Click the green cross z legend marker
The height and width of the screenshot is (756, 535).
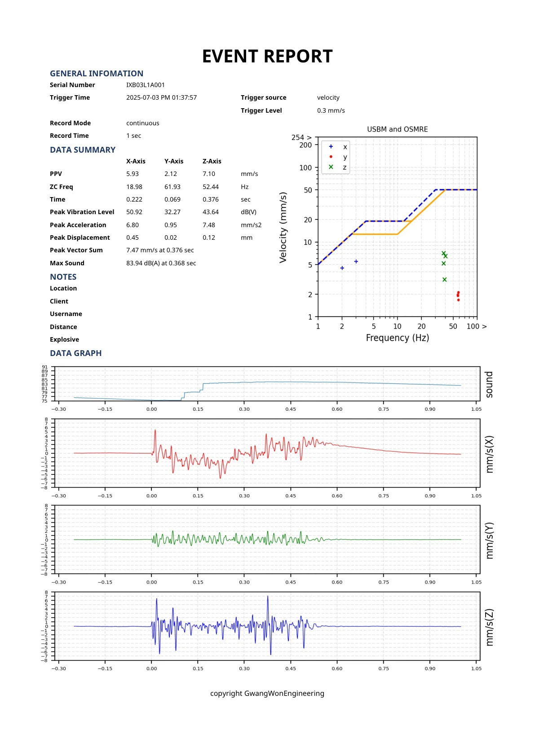pyautogui.click(x=331, y=167)
